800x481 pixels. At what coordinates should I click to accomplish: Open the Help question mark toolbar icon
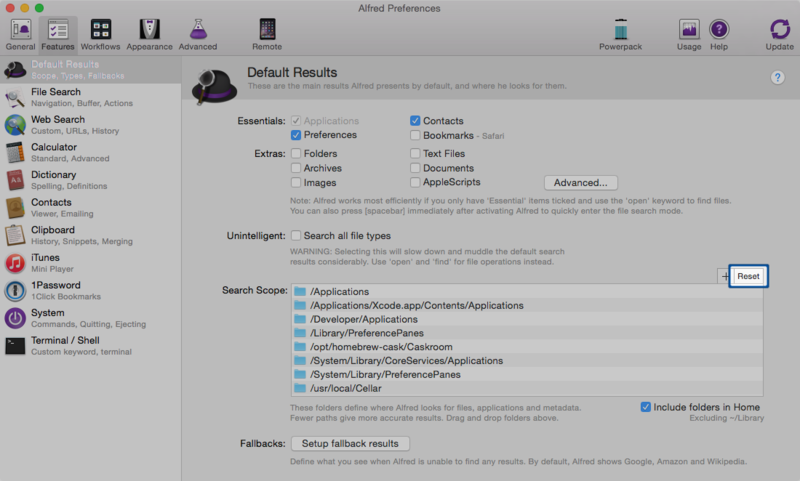click(719, 30)
